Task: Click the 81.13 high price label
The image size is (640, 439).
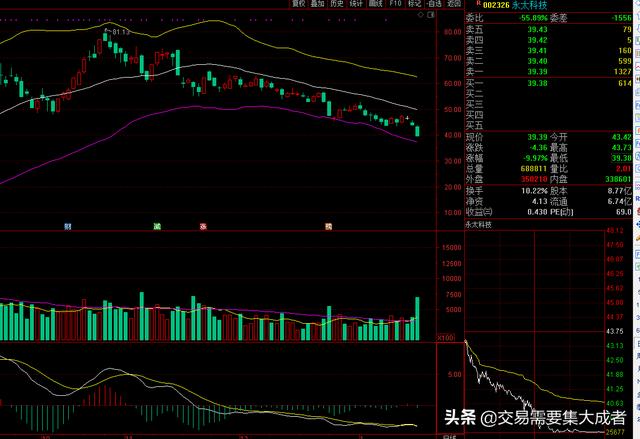Action: [120, 32]
